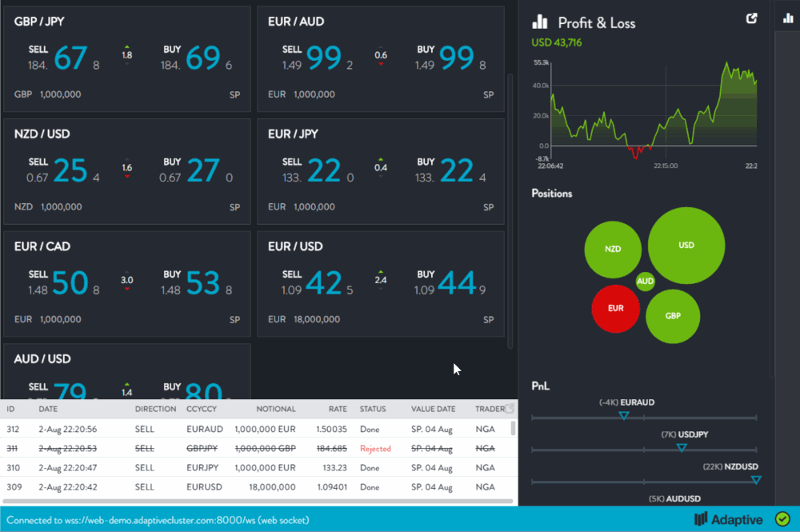Viewport: 800px width, 532px height.
Task: Click the EURAUD PnL slider marker
Action: pos(624,415)
